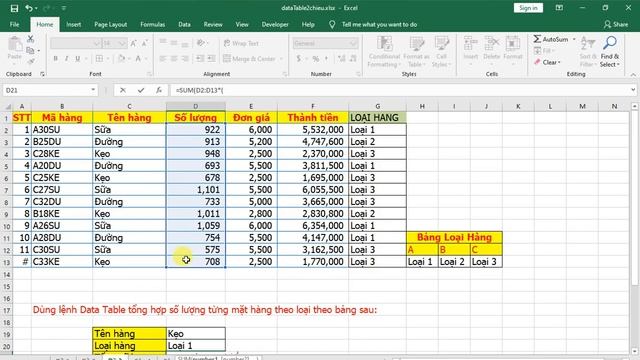The width and height of the screenshot is (640, 360).
Task: Open Conditional Formatting
Action: tap(384, 52)
